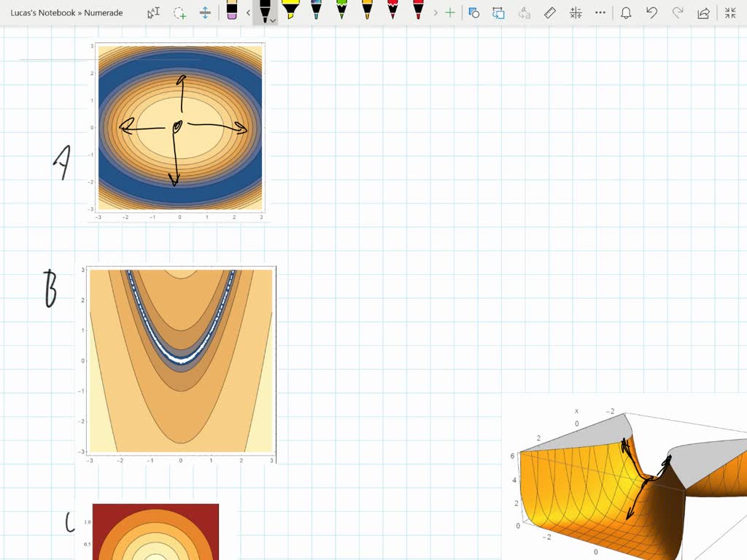Undo the last stroke
This screenshot has height=560, width=747.
651,12
